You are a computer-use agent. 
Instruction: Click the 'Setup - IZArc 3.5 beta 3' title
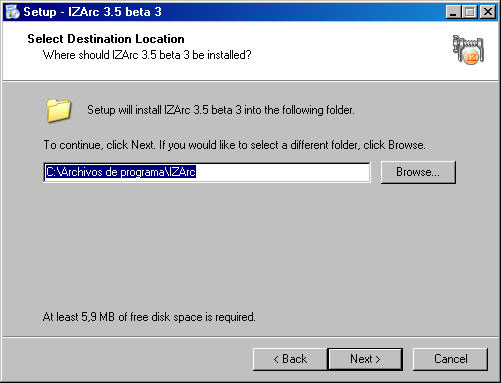tap(92, 12)
